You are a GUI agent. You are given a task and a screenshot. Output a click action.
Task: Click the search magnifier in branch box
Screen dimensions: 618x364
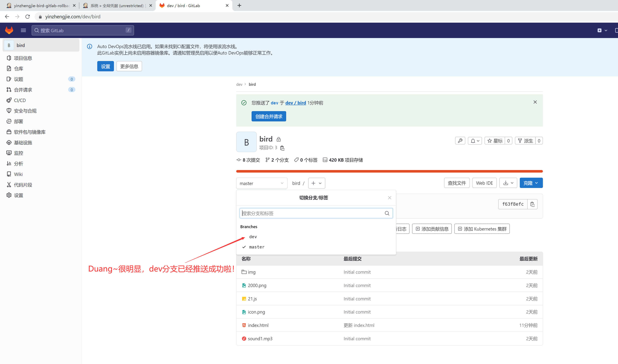coord(387,213)
